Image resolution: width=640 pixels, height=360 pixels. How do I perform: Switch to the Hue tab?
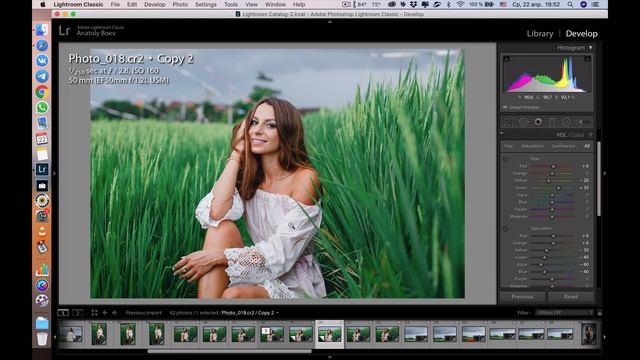coord(509,146)
